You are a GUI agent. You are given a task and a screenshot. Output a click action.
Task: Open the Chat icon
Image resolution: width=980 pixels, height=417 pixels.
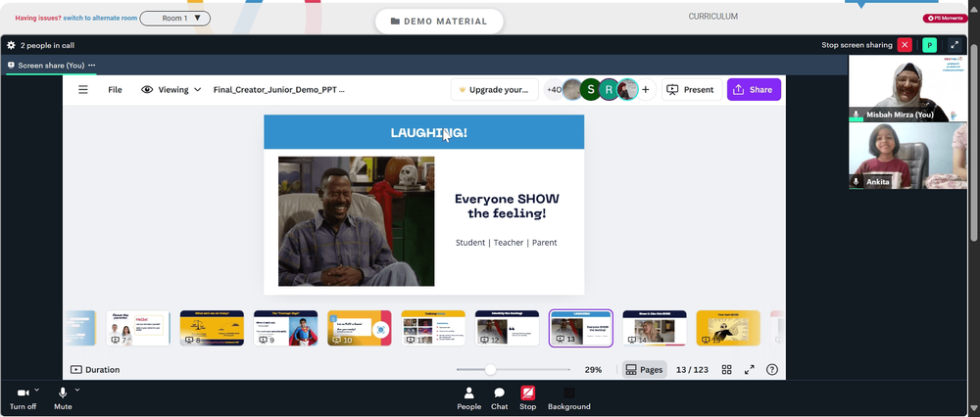[x=500, y=397]
